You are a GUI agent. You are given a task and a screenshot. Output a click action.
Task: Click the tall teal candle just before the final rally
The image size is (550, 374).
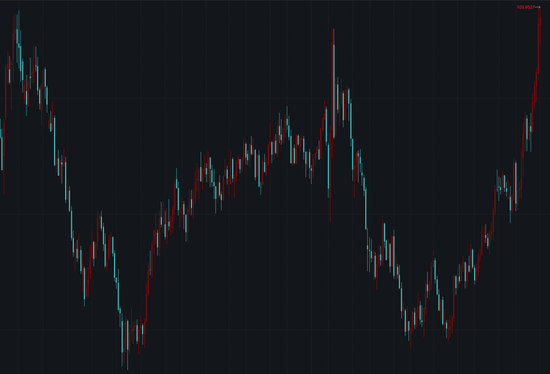pyautogui.click(x=515, y=184)
